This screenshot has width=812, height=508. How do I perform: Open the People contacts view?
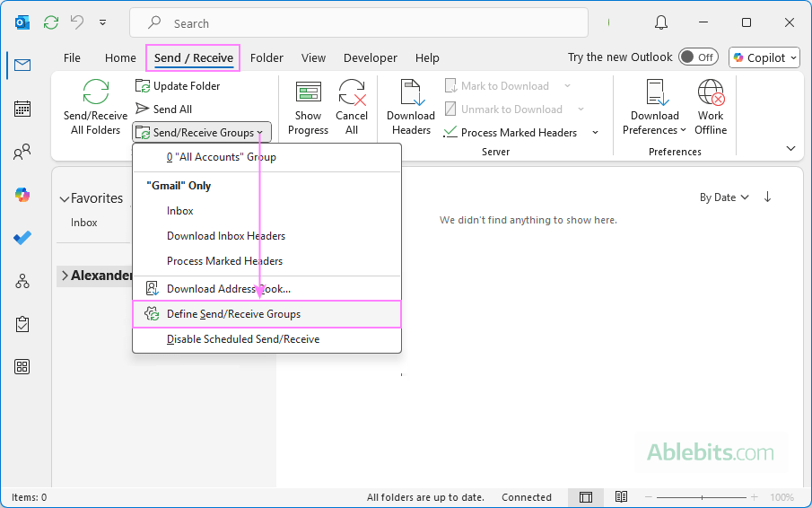[x=22, y=152]
